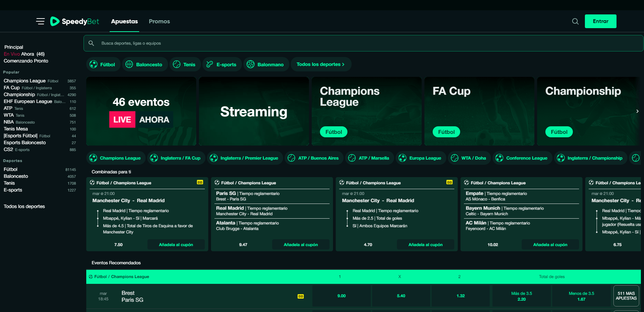The width and height of the screenshot is (644, 312).
Task: Open WTA Tenis in sidebar
Action: coord(40,115)
